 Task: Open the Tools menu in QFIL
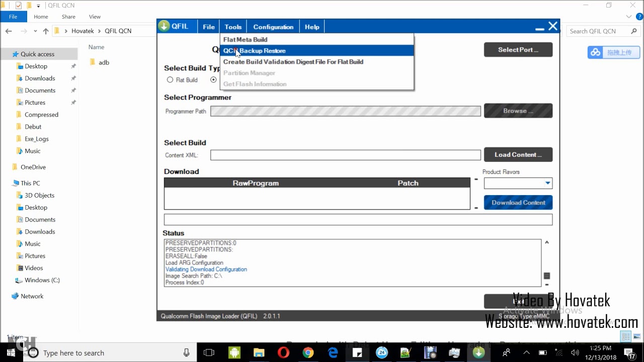233,27
